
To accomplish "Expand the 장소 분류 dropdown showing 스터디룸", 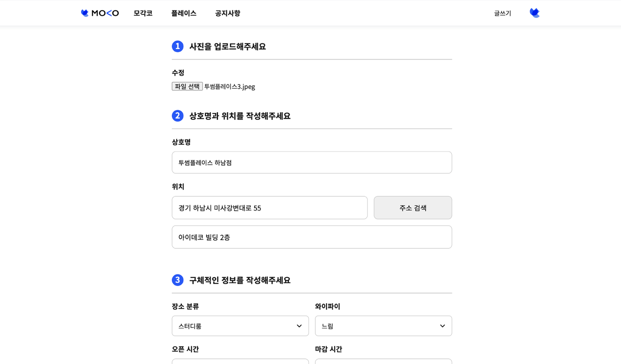I will [240, 326].
